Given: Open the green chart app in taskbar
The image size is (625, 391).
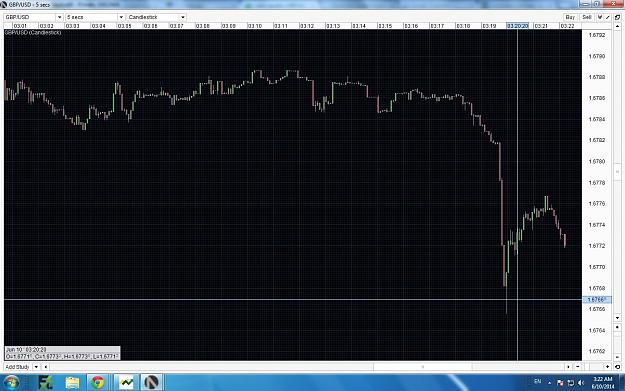Looking at the screenshot, I should (x=126, y=383).
